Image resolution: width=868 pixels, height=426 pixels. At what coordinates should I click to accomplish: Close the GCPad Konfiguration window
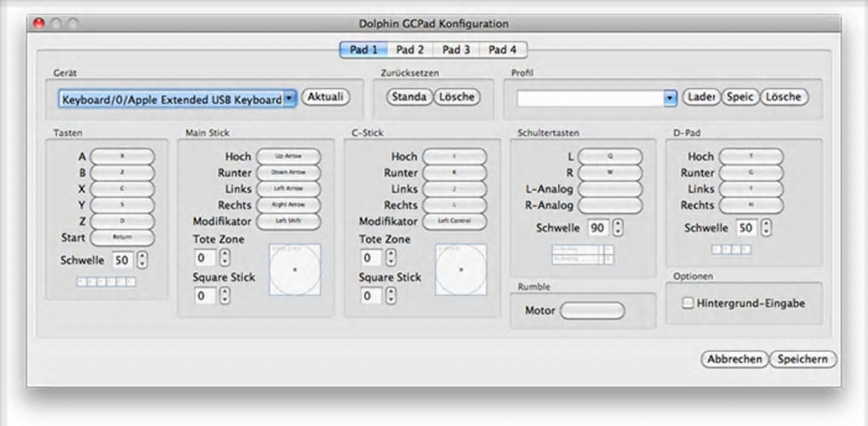(39, 24)
